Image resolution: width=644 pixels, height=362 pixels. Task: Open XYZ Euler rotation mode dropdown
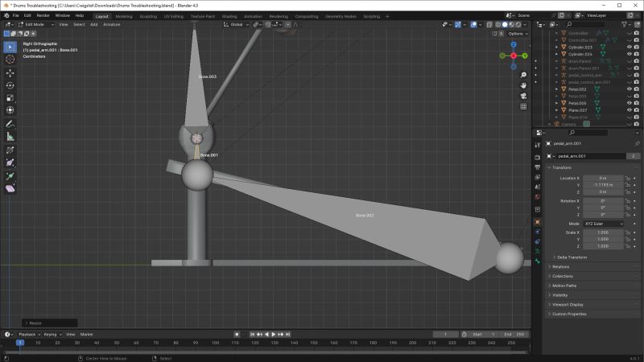[x=603, y=224]
